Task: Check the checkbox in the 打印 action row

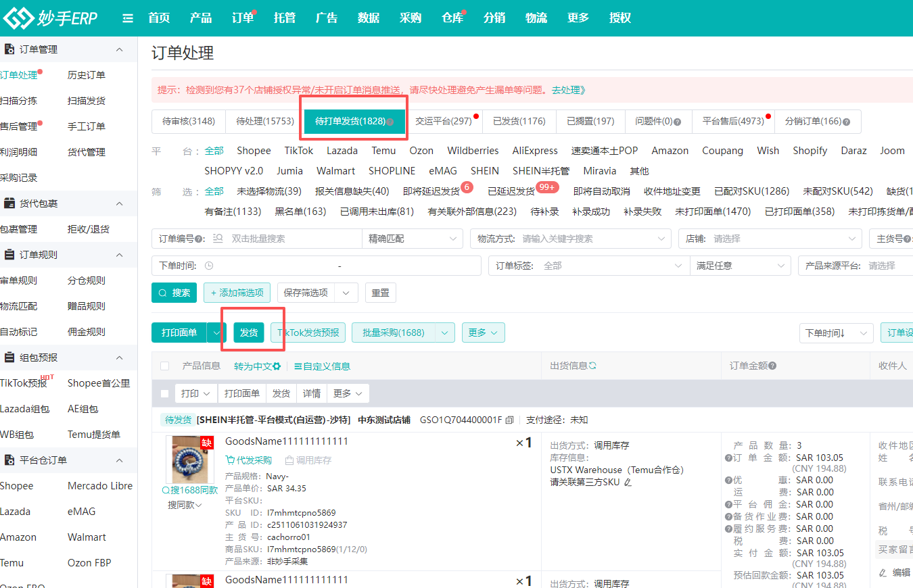Action: tap(165, 393)
